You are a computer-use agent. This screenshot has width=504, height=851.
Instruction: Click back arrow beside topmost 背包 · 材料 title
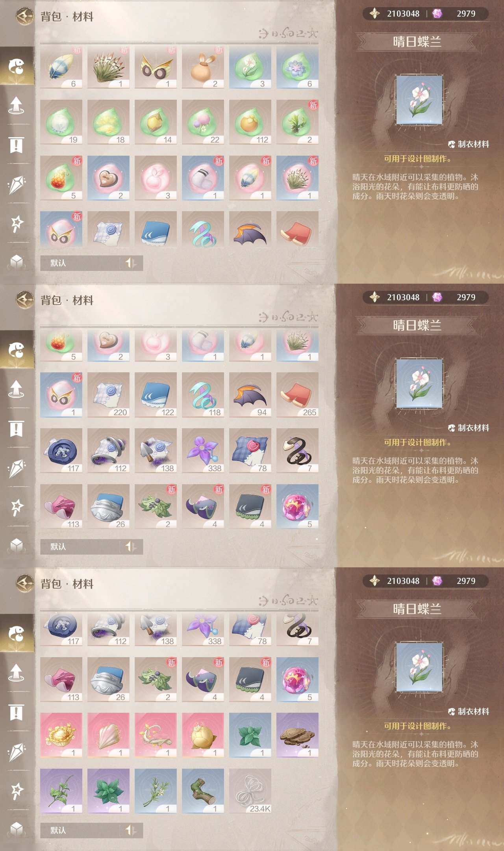click(x=25, y=16)
